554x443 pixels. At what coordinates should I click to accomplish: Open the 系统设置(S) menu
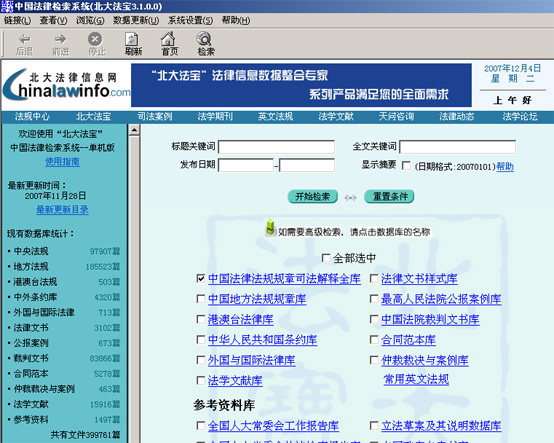point(190,20)
